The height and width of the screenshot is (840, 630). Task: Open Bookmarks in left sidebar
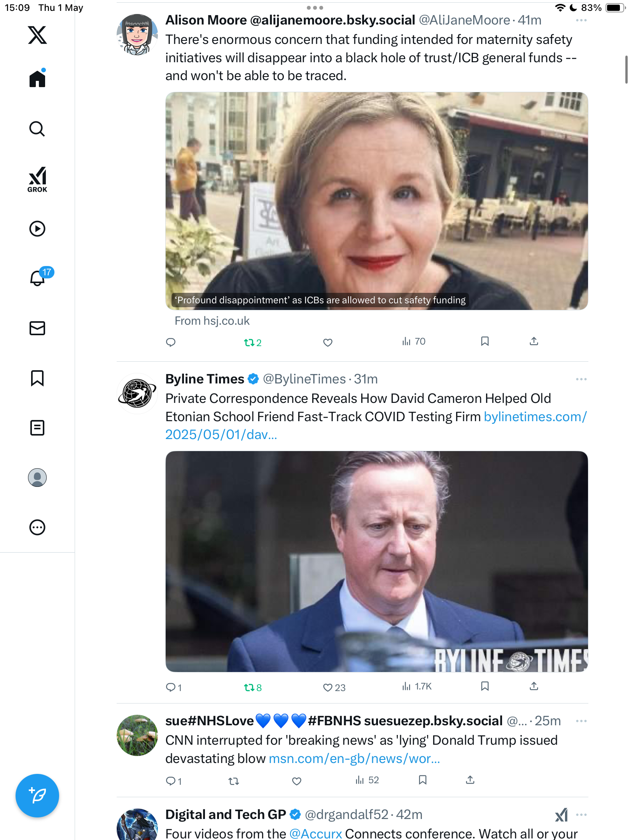click(37, 378)
